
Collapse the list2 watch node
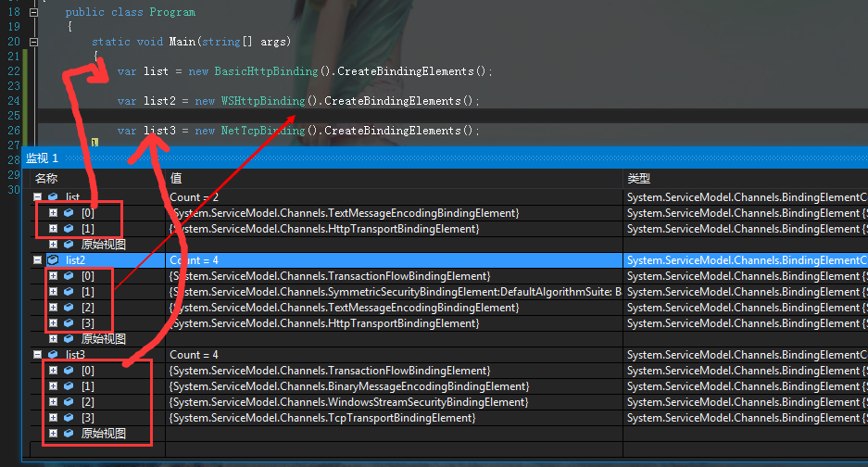pos(37,259)
